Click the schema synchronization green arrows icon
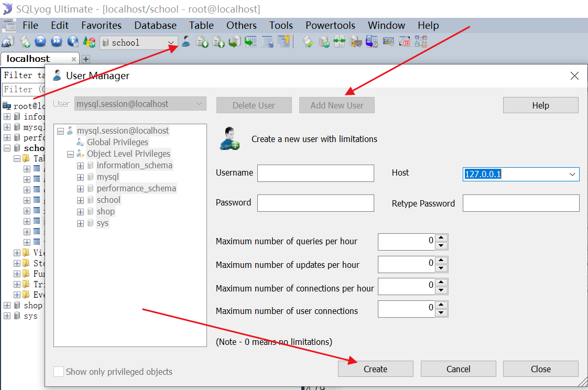This screenshot has width=588, height=390. pyautogui.click(x=340, y=41)
